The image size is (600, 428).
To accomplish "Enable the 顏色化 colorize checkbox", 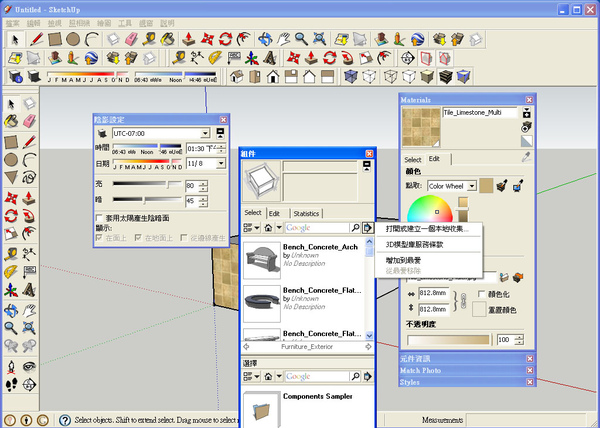I will coord(481,294).
